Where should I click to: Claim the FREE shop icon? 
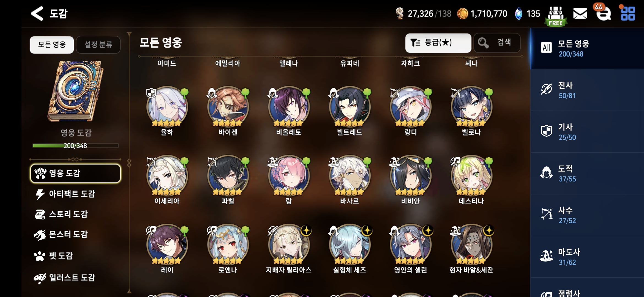click(x=556, y=16)
